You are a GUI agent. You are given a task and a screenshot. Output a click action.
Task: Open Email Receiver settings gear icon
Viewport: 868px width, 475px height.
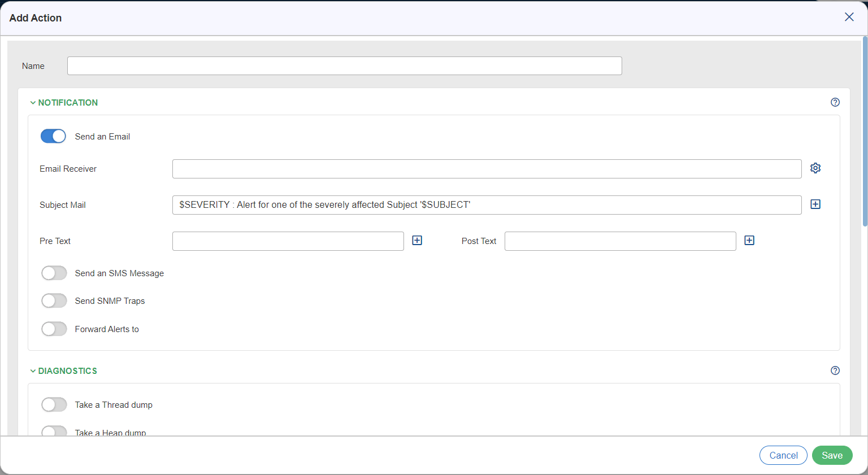coord(815,168)
